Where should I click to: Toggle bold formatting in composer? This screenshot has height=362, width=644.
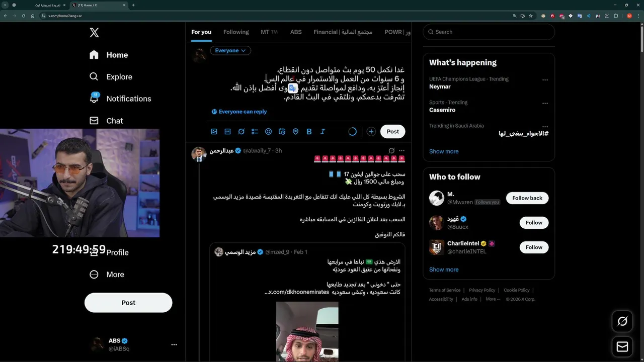(309, 132)
